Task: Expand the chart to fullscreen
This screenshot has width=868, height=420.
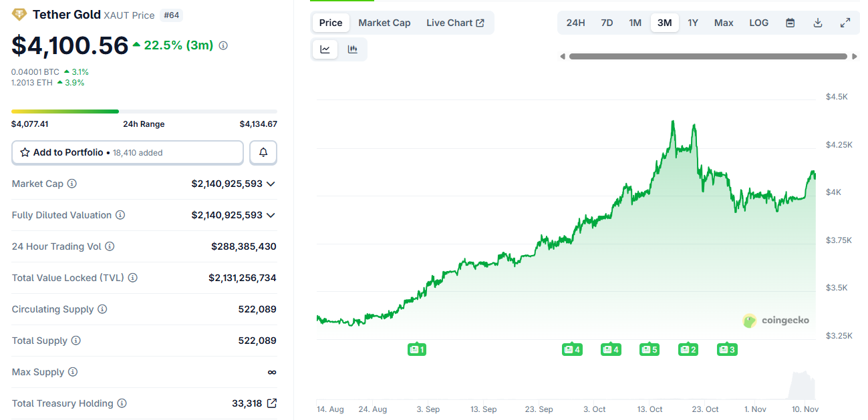Action: coord(845,22)
